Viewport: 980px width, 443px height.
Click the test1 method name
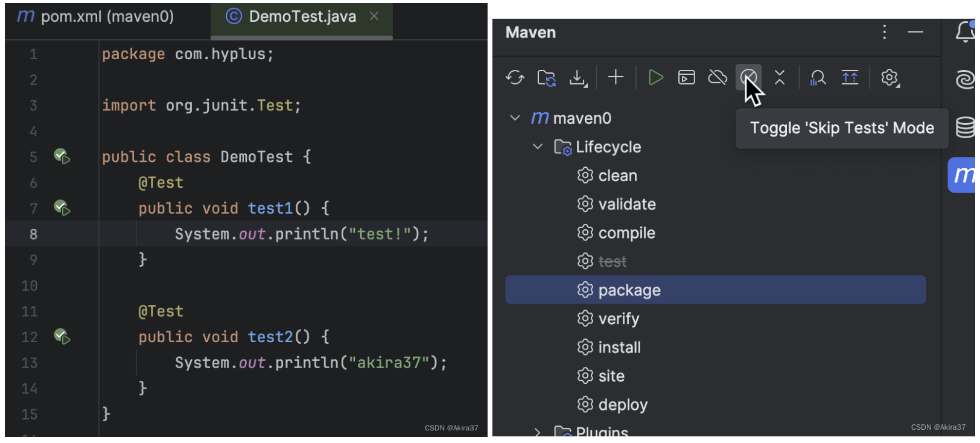point(270,208)
